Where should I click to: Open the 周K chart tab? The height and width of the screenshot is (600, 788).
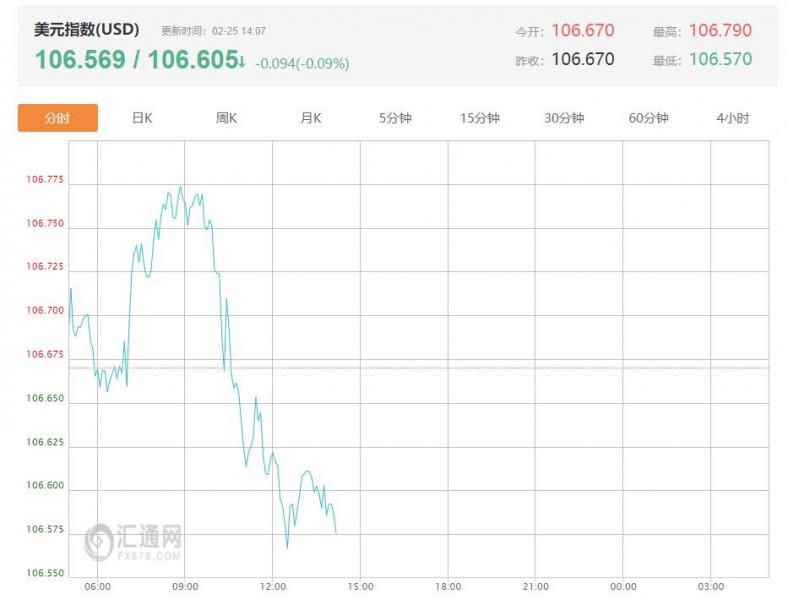point(226,118)
